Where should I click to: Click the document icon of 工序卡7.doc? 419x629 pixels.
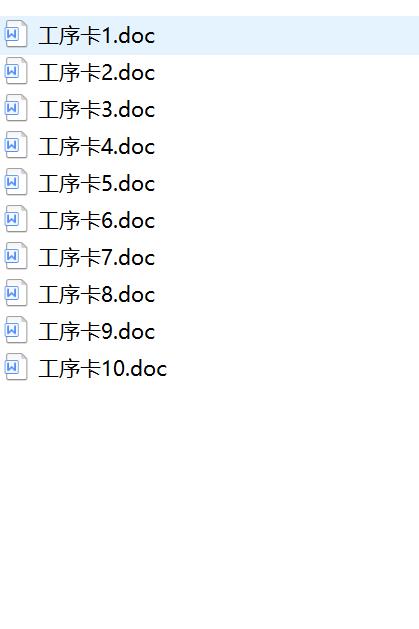pyautogui.click(x=16, y=256)
